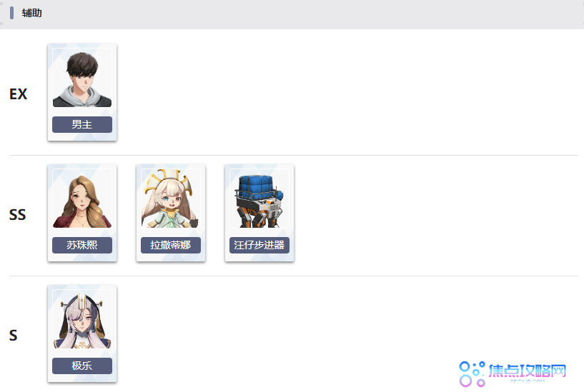This screenshot has width=584, height=392.
Task: Click the 焦点攻略网 bubble logo icon
Action: pyautogui.click(x=472, y=373)
